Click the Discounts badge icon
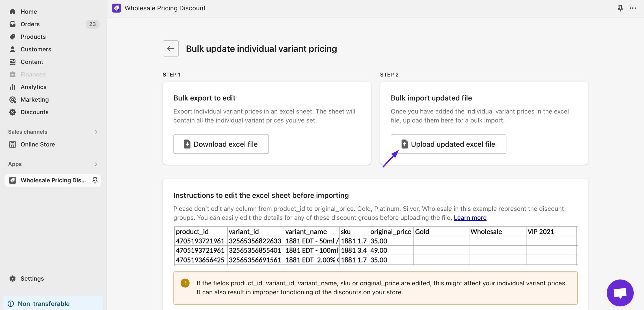 pos(13,112)
